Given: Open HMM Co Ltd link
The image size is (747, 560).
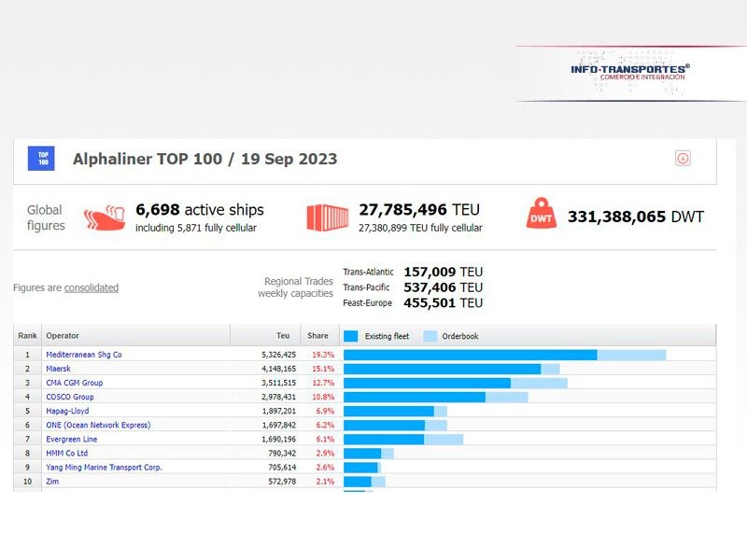Looking at the screenshot, I should point(66,453).
